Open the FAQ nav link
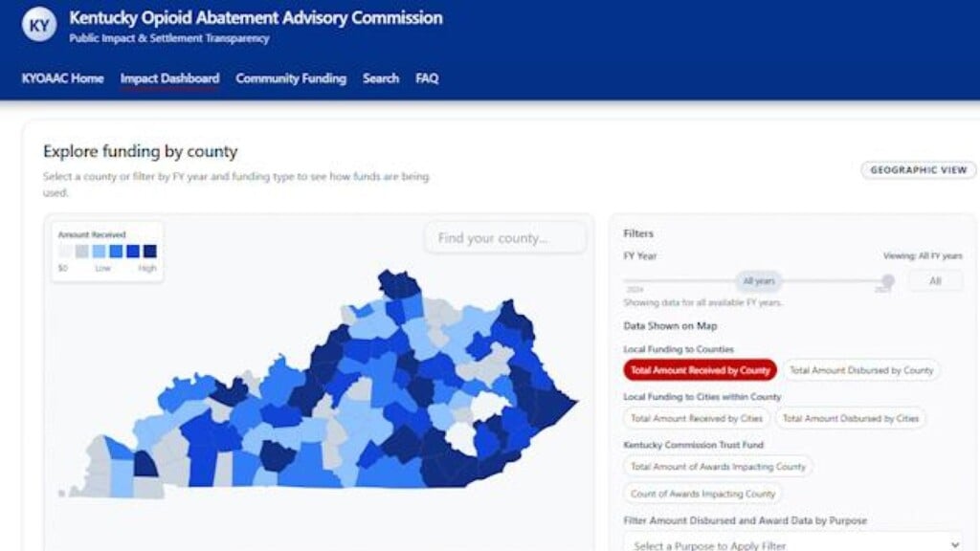Screen dimensions: 980x551 (427, 78)
